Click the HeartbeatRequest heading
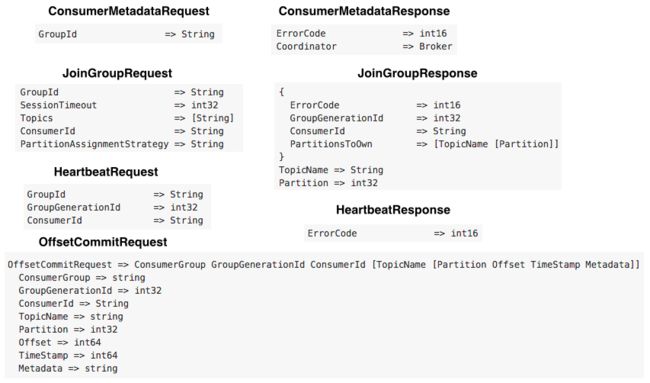650x383 pixels. pos(106,172)
